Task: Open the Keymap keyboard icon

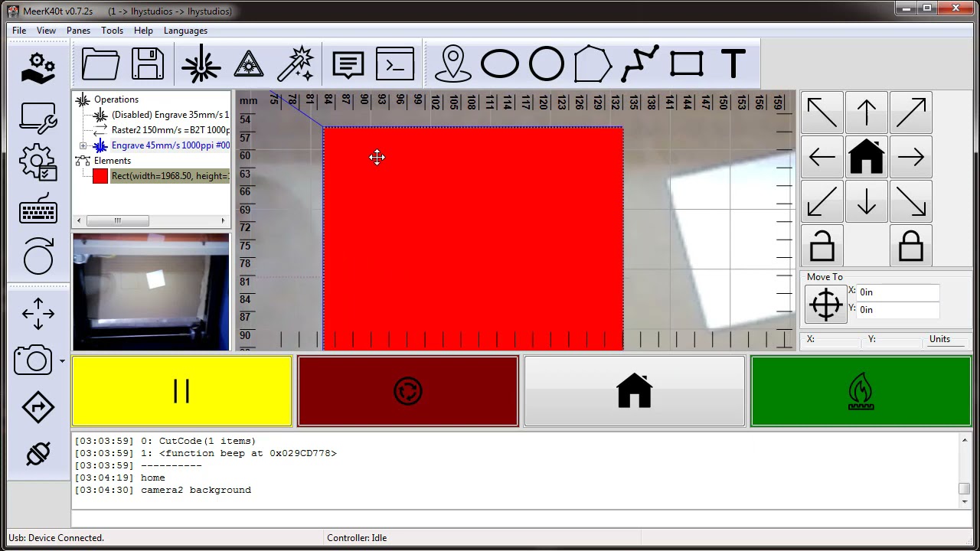Action: tap(38, 208)
